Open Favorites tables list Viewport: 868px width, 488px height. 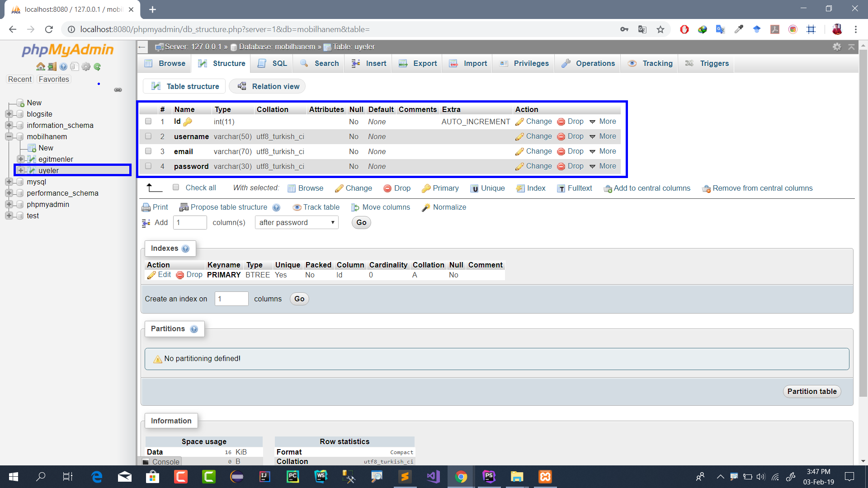pyautogui.click(x=54, y=79)
